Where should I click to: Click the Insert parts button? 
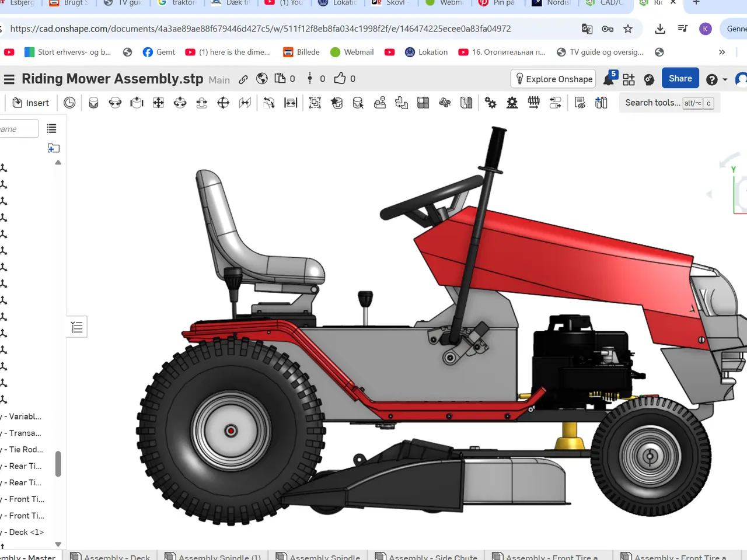31,103
